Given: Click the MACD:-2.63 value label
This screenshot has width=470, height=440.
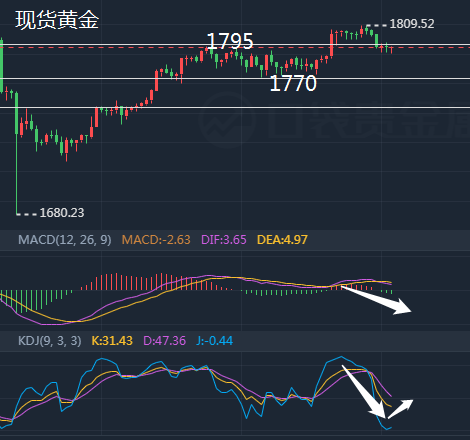Looking at the screenshot, I should (x=156, y=240).
